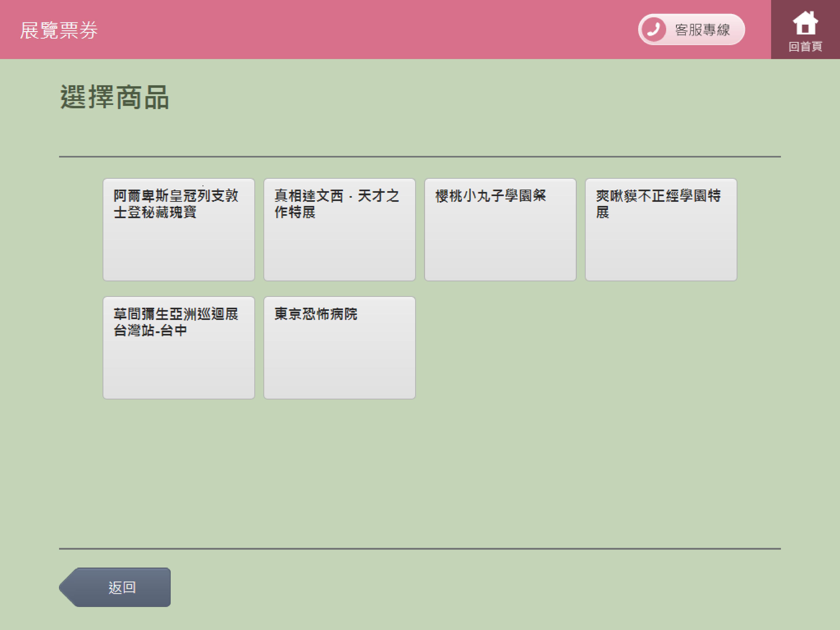This screenshot has width=840, height=630.
Task: Tap the 櫻桃小丸子學園祭 title text
Action: tap(490, 196)
